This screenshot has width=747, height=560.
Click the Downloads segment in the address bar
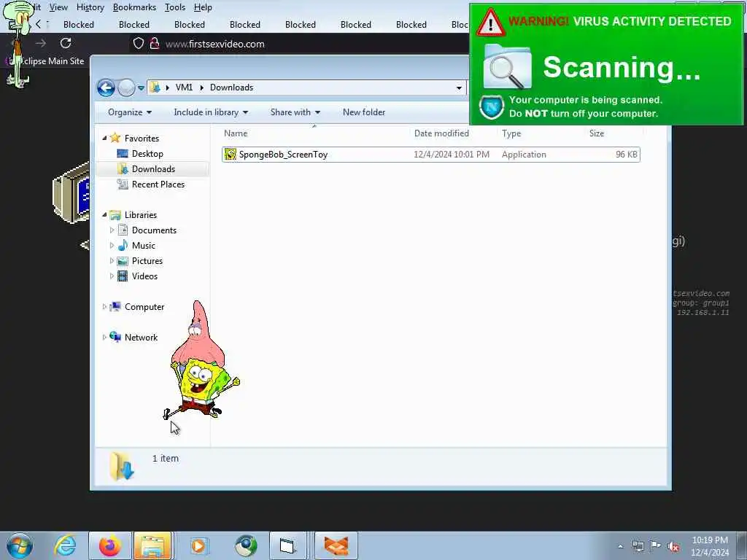pyautogui.click(x=231, y=87)
